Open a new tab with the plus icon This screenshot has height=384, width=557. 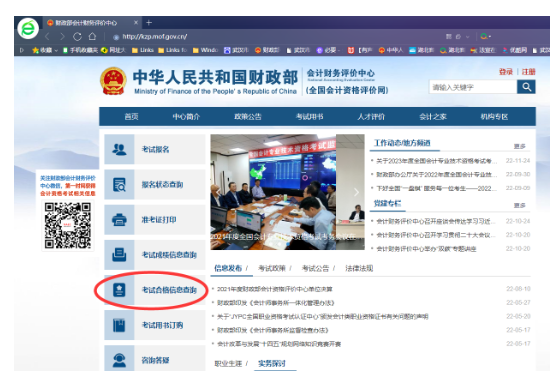pos(149,23)
